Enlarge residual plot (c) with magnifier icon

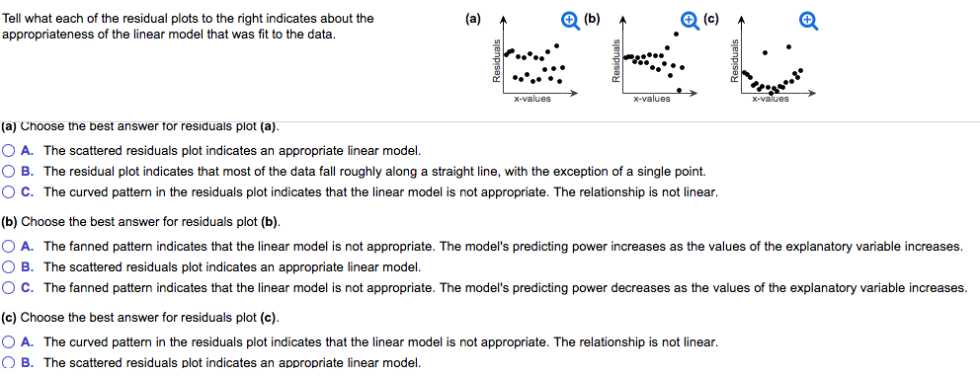point(808,22)
